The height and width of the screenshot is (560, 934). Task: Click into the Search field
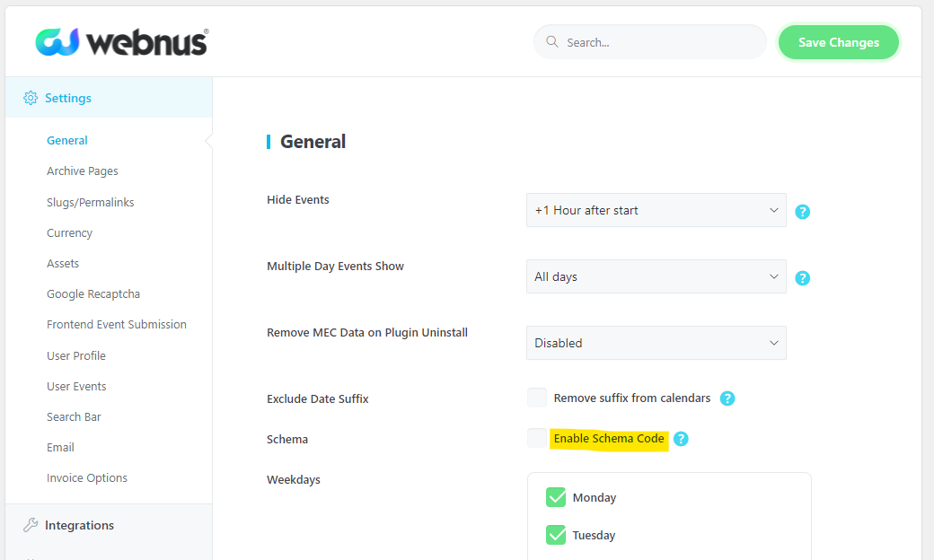650,41
